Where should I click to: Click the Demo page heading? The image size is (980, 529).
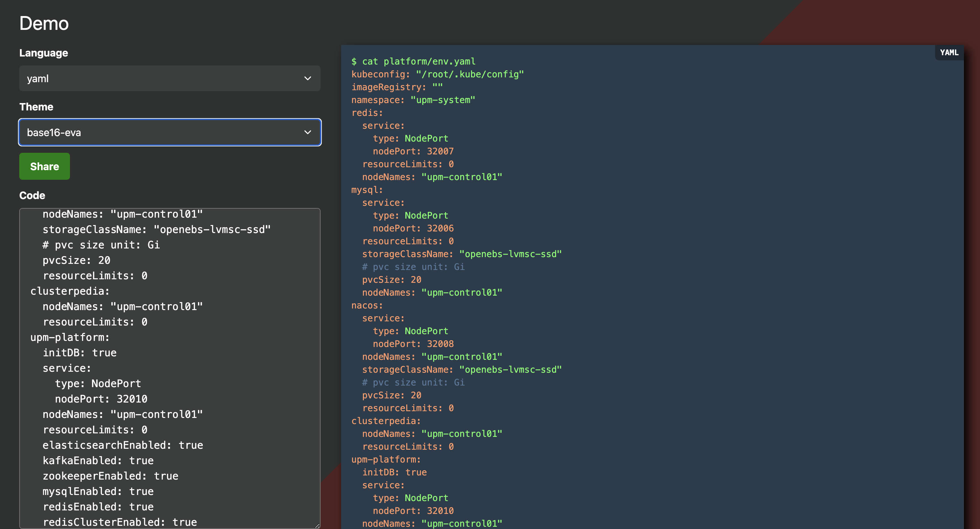tap(44, 23)
